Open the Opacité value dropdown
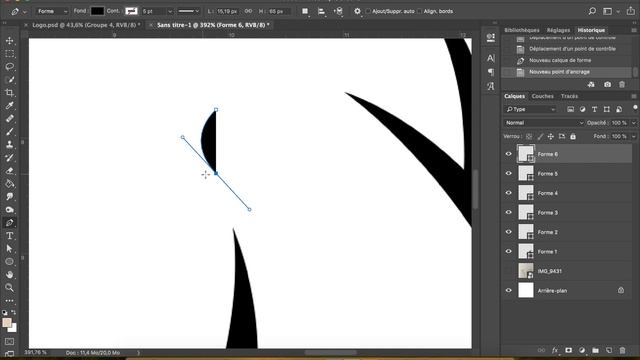This screenshot has width=640, height=360. [634, 122]
